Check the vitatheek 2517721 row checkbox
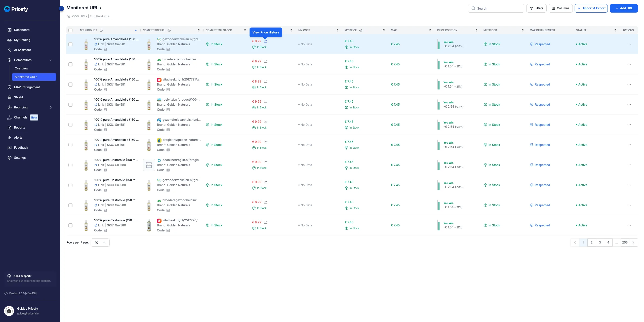This screenshot has height=322, width=644. 70,85
